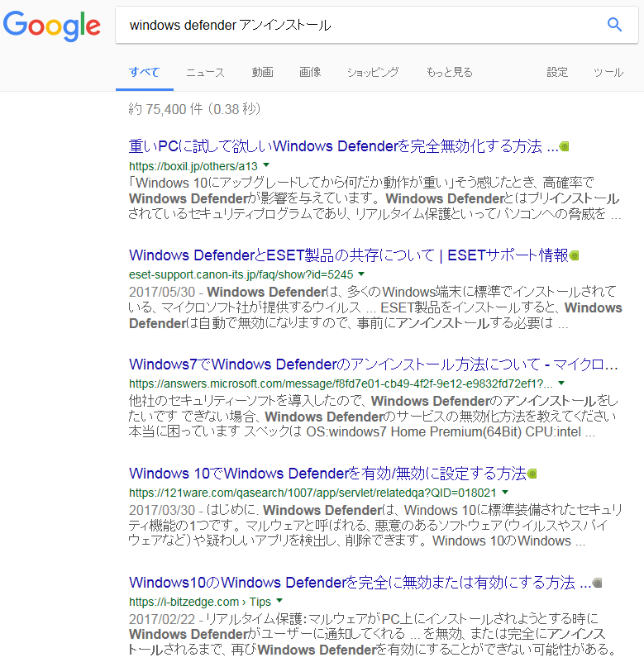The width and height of the screenshot is (644, 667).
Task: Switch to the ショッピング tab
Action: click(373, 72)
